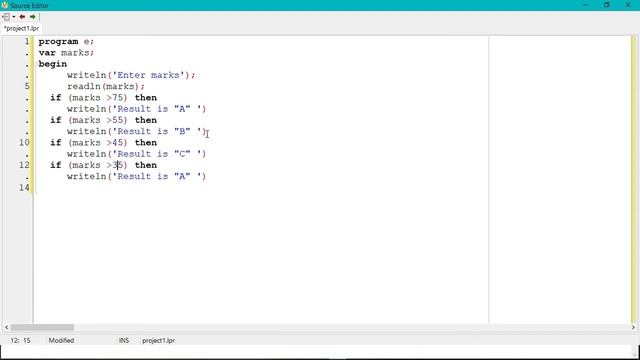Click 'var marks;' declaration line

[x=66, y=53]
